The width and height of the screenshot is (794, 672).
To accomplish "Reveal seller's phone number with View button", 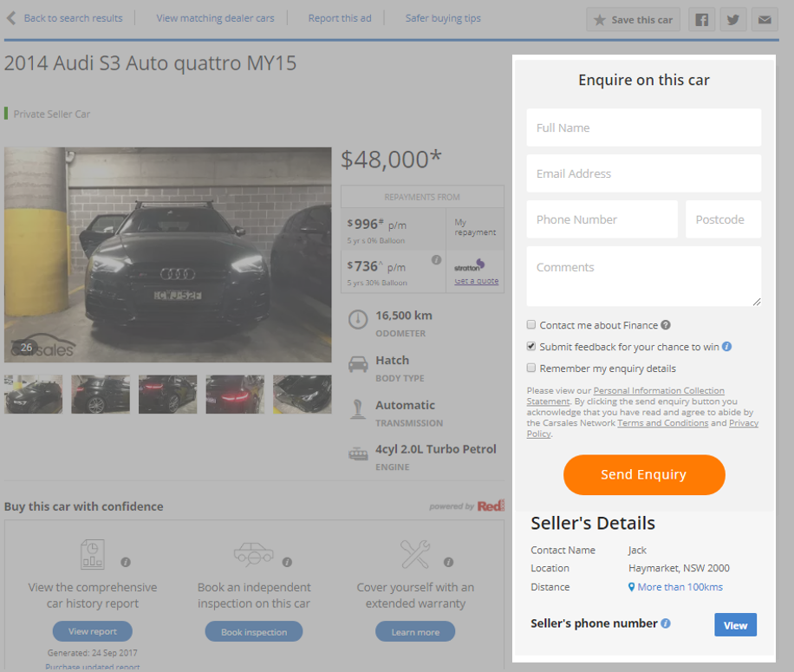I will (735, 625).
